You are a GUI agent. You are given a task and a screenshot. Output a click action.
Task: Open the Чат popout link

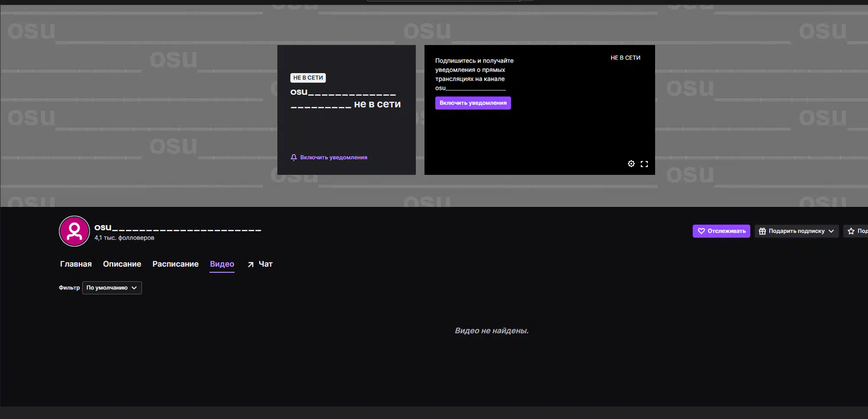click(x=260, y=264)
